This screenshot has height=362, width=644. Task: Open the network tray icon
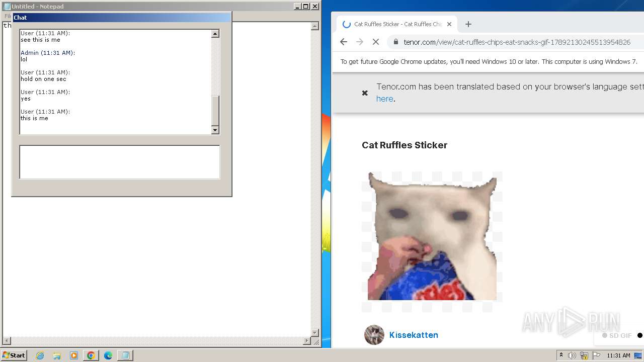pos(584,355)
